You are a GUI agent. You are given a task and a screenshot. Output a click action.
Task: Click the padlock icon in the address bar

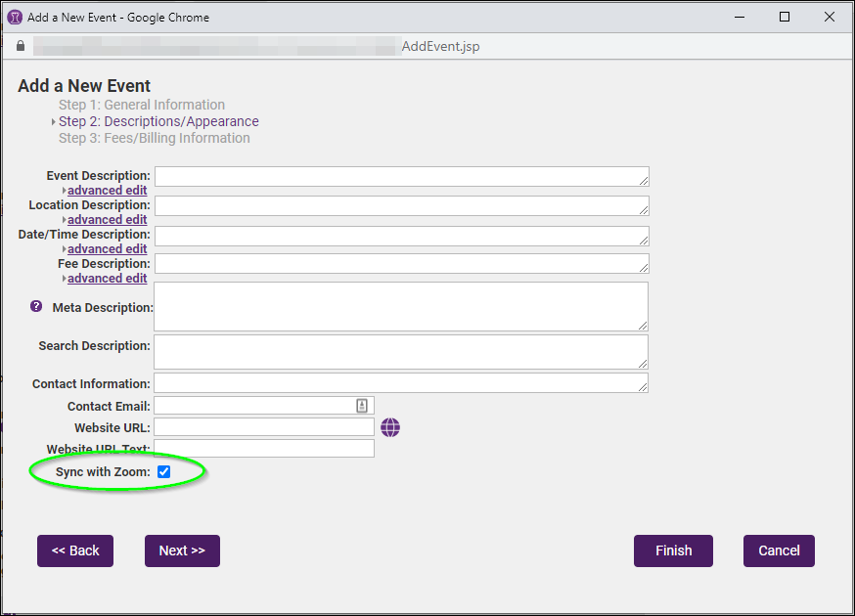(x=20, y=46)
